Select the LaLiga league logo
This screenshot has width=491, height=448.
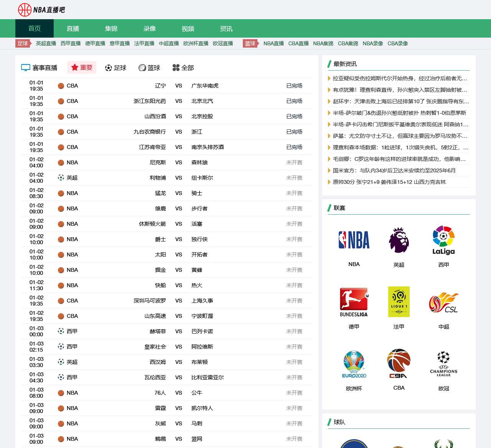coord(444,240)
